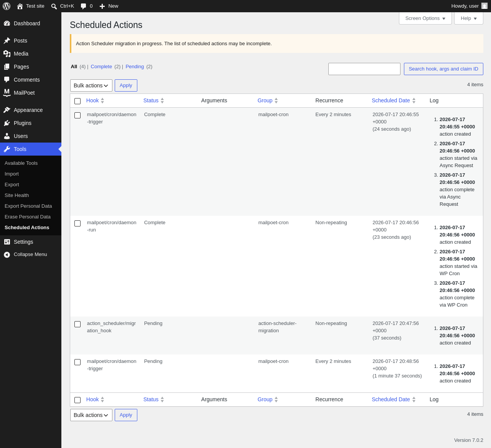Viewport: 491px width, 448px height.
Task: Click the Dashboard gauge icon
Action: tap(7, 23)
